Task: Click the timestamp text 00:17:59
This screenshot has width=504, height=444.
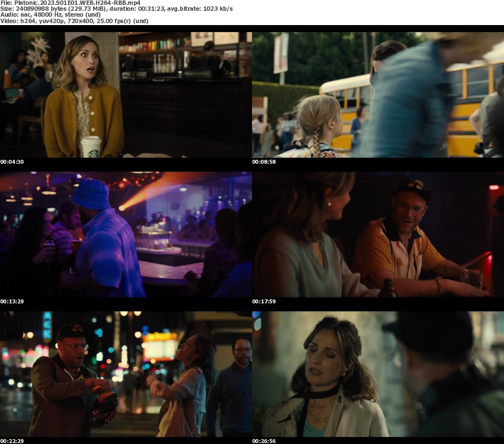Action: tap(264, 301)
